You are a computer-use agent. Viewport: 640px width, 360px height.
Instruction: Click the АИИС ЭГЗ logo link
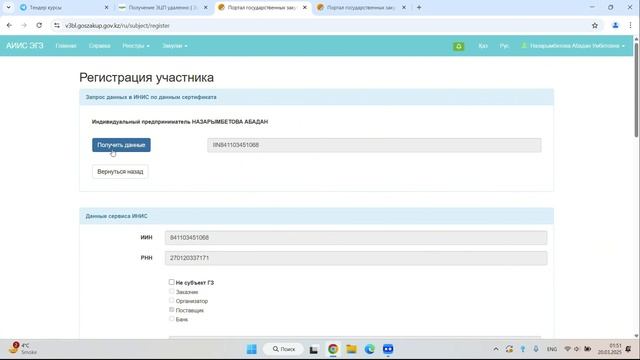[x=24, y=46]
